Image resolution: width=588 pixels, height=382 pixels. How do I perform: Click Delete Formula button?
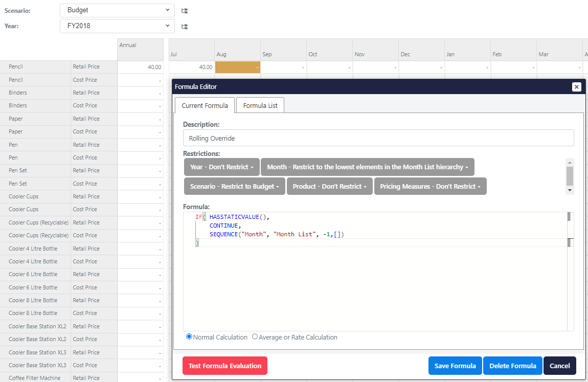(512, 366)
